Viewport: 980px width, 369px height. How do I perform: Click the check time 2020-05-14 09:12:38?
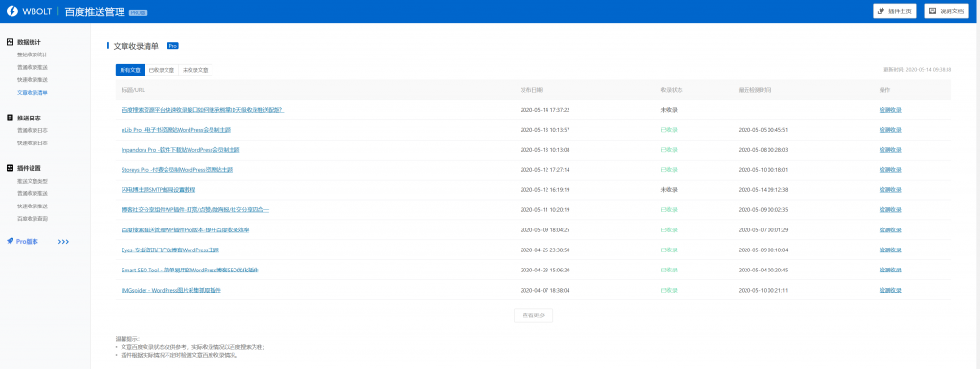(x=763, y=190)
